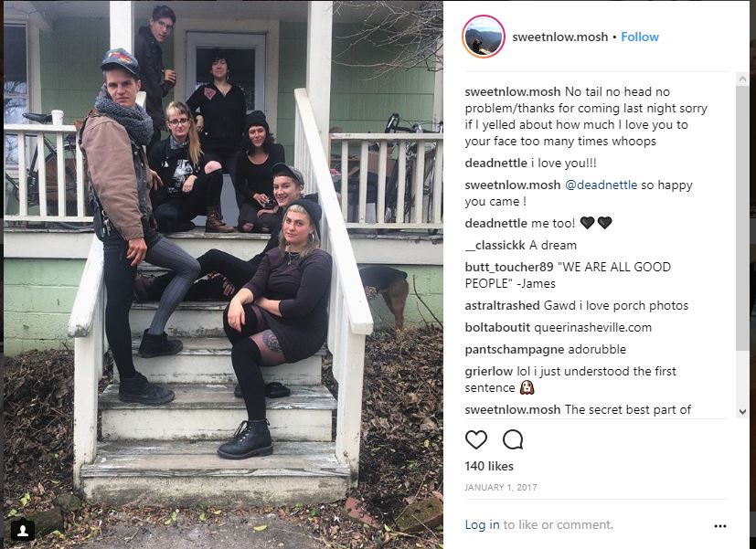Viewport: 756px width, 549px height.
Task: Open the @deadnettle mention link
Action: pyautogui.click(x=601, y=185)
